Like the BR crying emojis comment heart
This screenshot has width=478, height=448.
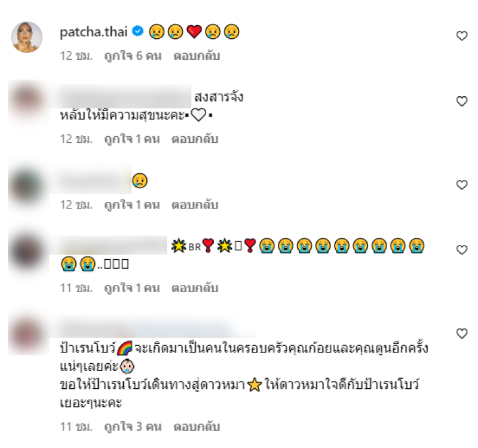click(461, 250)
